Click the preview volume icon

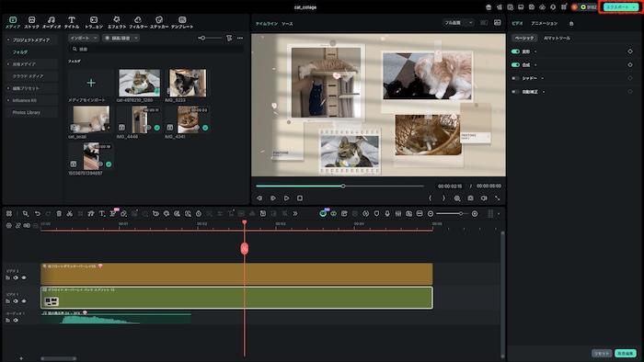pyautogui.click(x=484, y=198)
